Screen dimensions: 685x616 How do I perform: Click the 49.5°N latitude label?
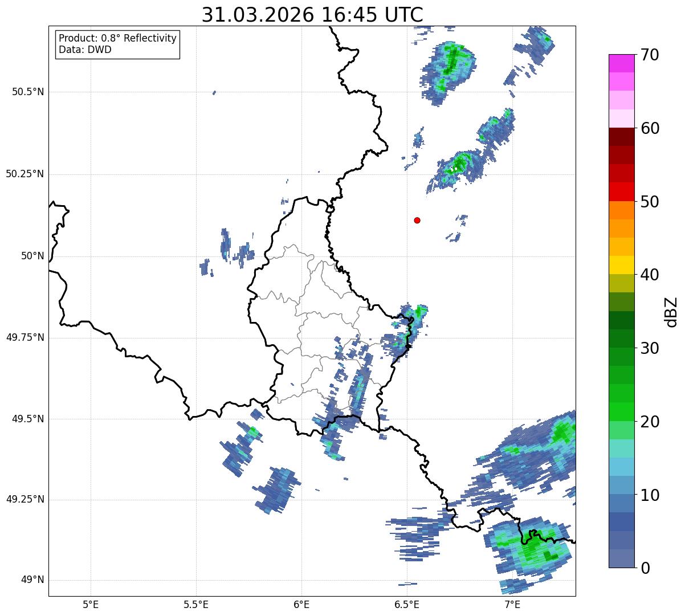(28, 419)
